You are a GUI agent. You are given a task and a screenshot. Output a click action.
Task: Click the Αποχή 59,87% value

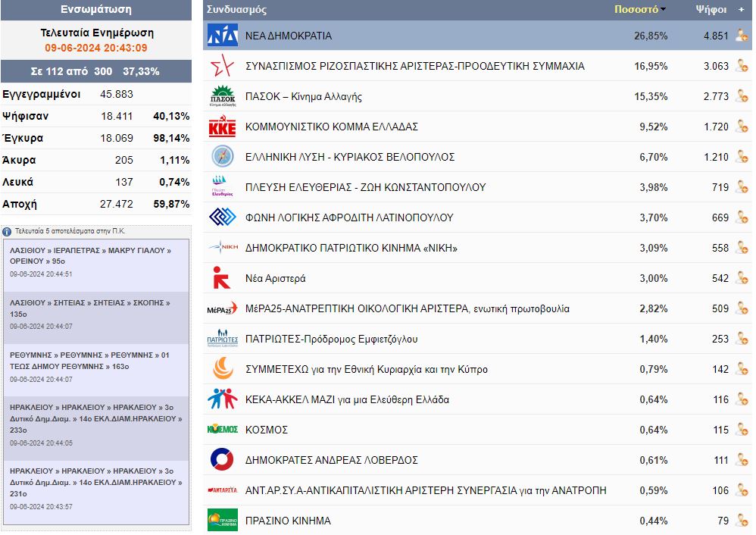[x=171, y=204]
